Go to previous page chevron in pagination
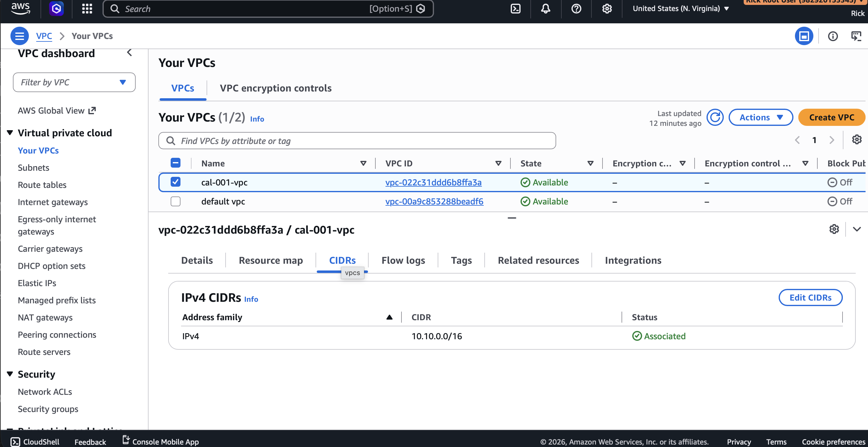The height and width of the screenshot is (447, 868). pyautogui.click(x=797, y=140)
